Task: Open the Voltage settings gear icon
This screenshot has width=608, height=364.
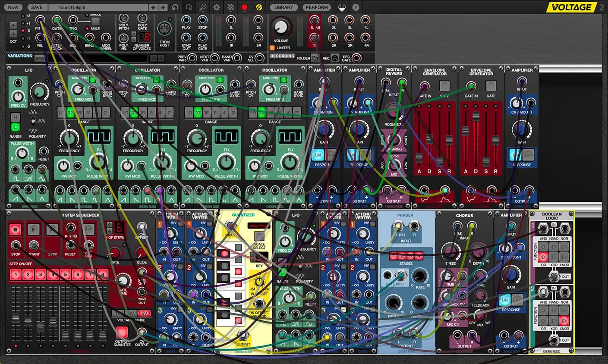Action: point(216,7)
